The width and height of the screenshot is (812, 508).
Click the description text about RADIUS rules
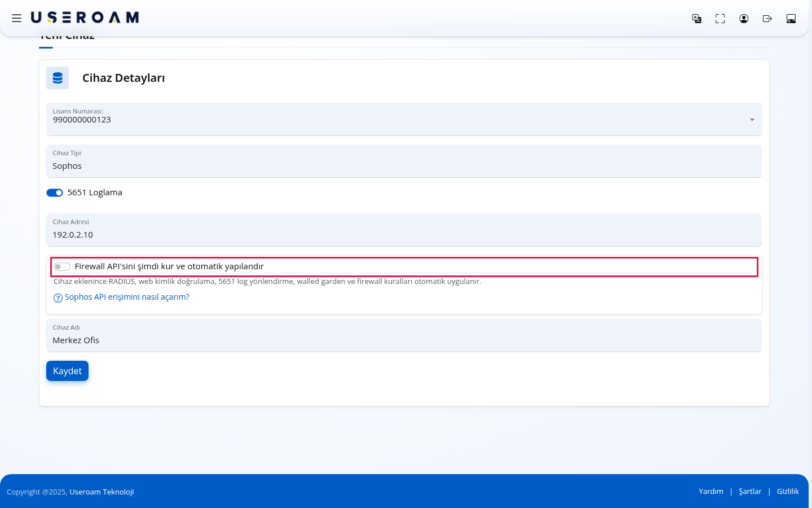click(x=267, y=281)
